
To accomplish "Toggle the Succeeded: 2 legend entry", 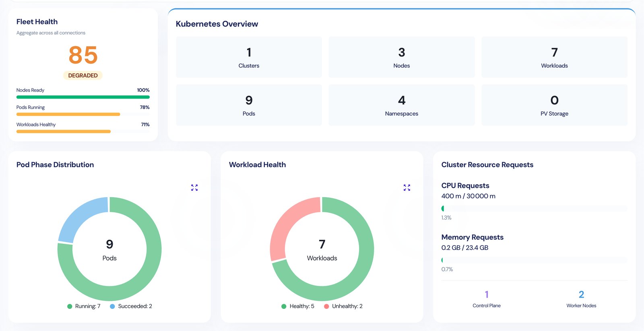I will pyautogui.click(x=131, y=306).
